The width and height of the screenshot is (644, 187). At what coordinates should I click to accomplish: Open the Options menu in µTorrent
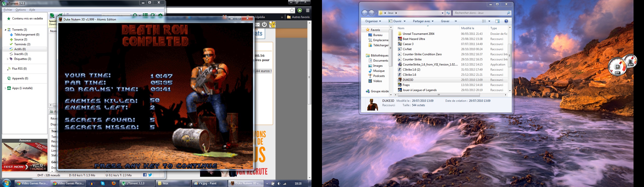tap(20, 10)
